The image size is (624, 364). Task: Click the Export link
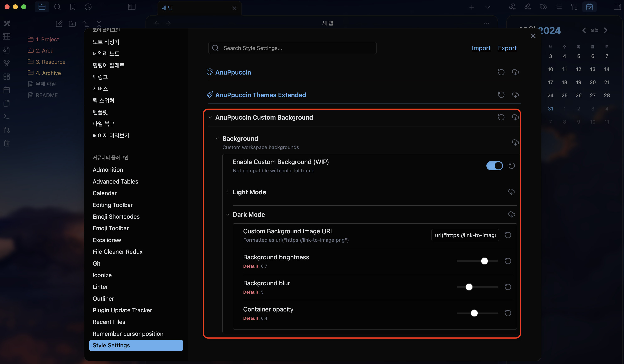(507, 48)
